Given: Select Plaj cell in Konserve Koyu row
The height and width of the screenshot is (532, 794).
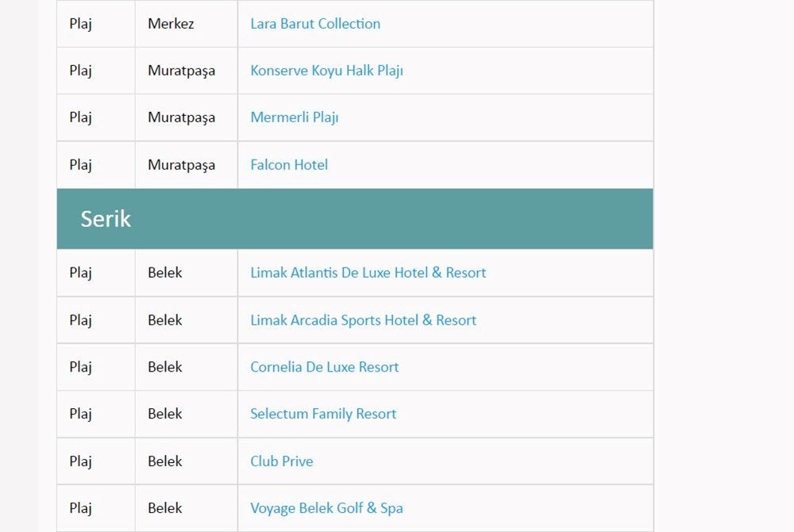Looking at the screenshot, I should coord(80,71).
